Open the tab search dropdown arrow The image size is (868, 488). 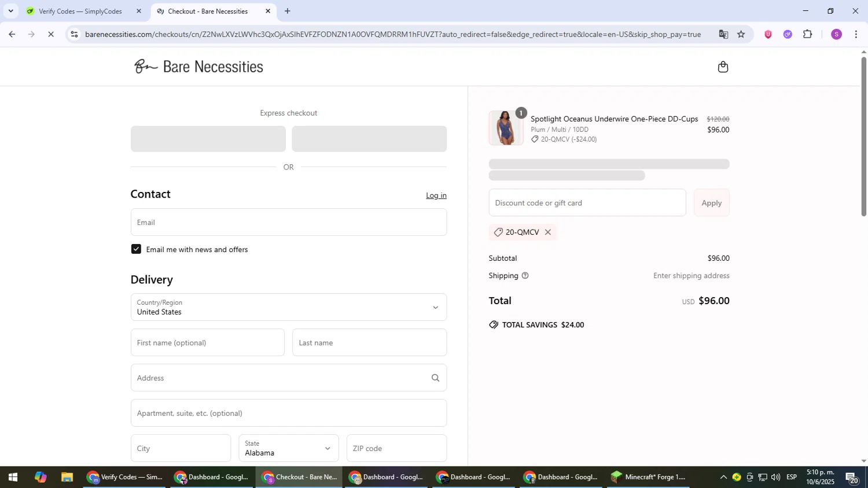click(x=10, y=11)
